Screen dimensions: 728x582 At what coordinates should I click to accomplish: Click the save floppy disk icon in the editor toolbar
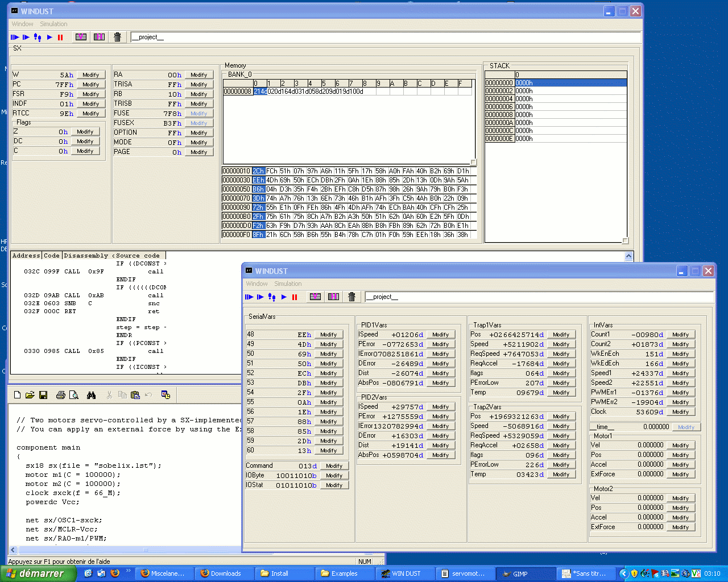click(x=43, y=395)
